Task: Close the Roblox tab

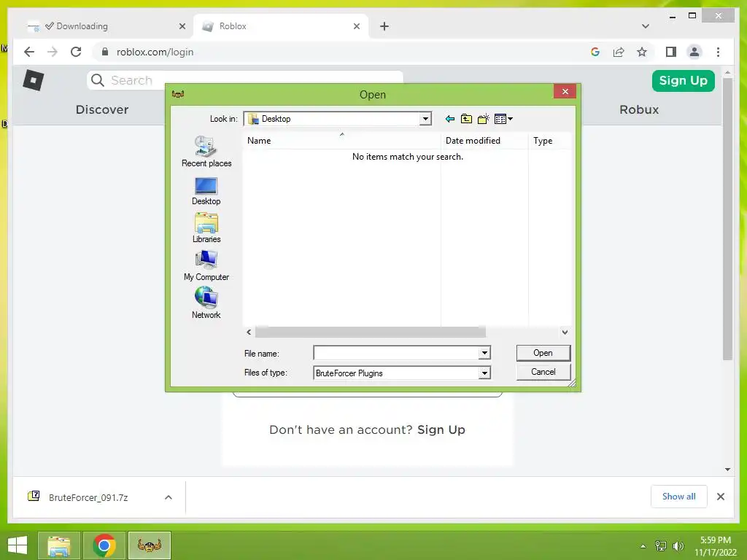Action: click(356, 26)
